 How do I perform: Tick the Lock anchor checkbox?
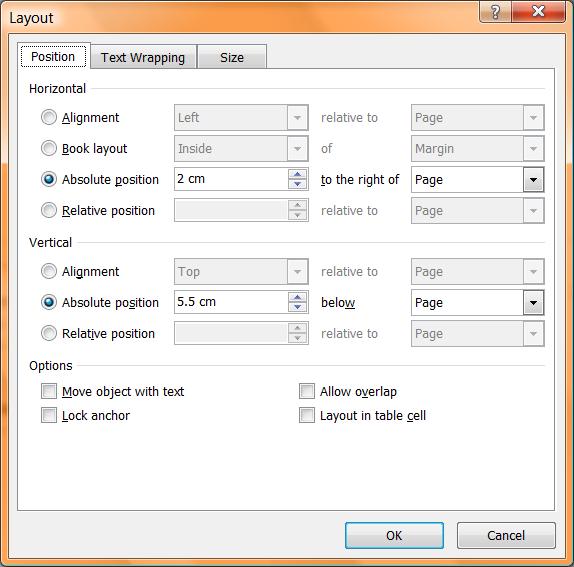click(x=49, y=415)
